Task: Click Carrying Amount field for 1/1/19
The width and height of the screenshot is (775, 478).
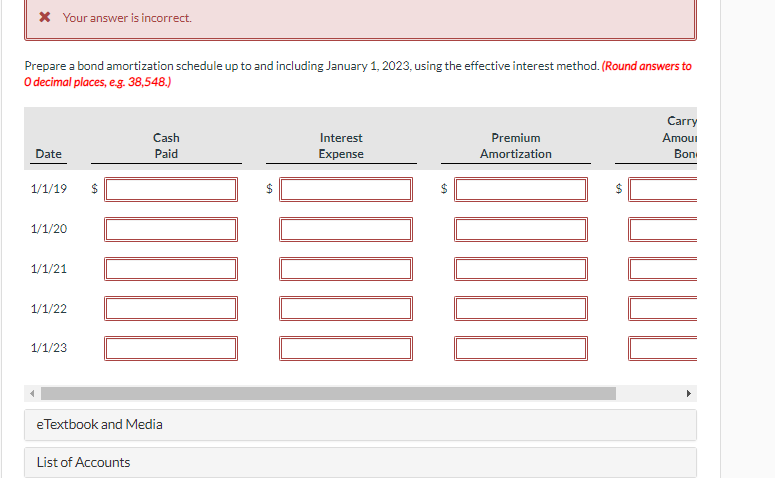Action: [663, 189]
